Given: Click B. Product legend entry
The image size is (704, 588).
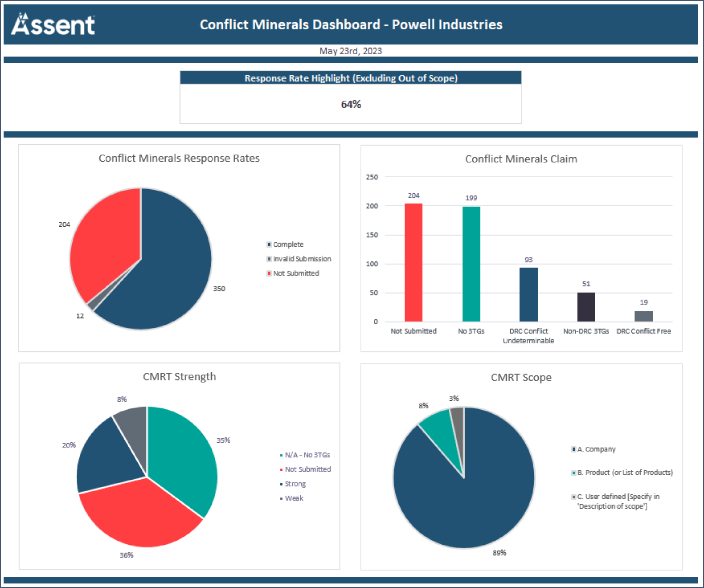Looking at the screenshot, I should (x=625, y=473).
